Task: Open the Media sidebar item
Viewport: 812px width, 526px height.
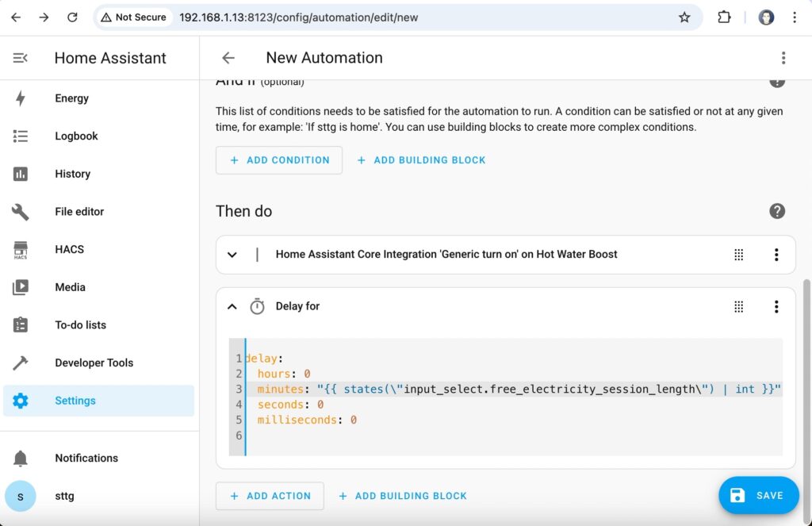Action: (x=98, y=287)
